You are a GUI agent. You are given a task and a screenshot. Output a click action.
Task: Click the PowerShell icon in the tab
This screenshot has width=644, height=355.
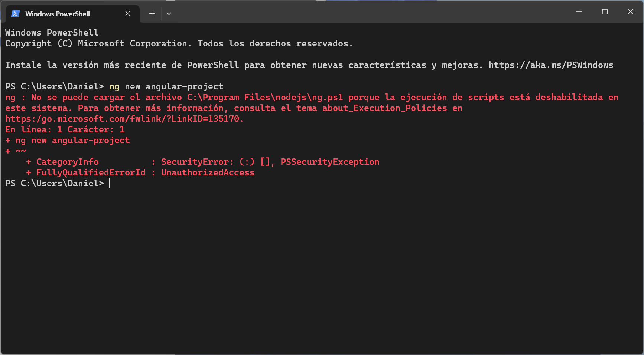coord(15,14)
